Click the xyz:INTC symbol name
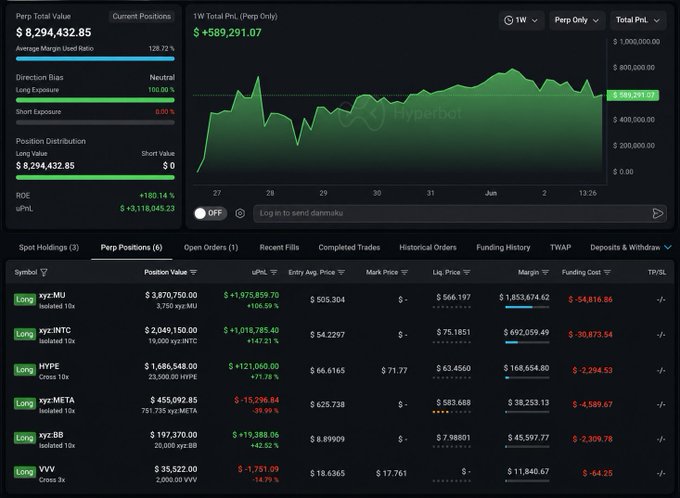The height and width of the screenshot is (498, 680). pos(55,330)
